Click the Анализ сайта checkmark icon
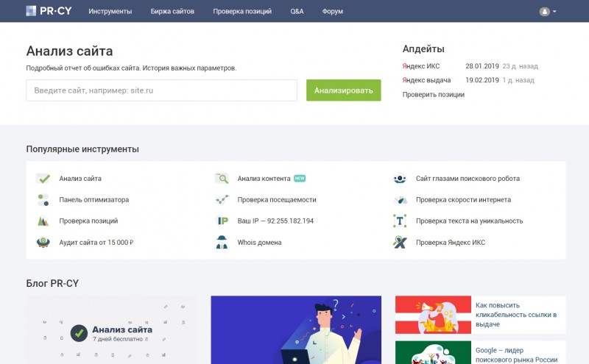The height and width of the screenshot is (364, 589). (x=43, y=179)
